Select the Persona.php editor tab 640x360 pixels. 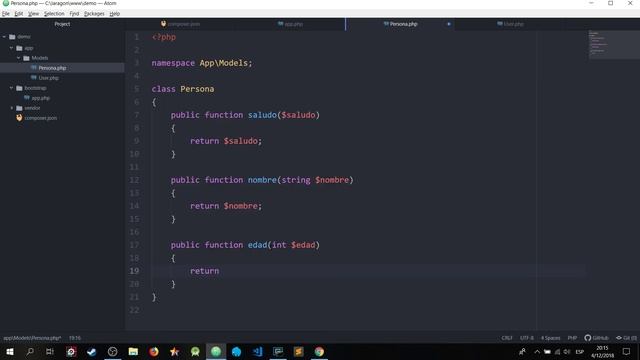pos(400,24)
